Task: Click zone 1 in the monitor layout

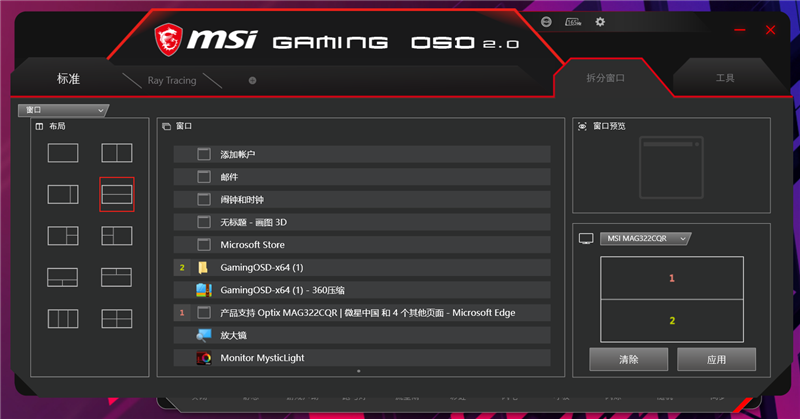Action: (672, 278)
